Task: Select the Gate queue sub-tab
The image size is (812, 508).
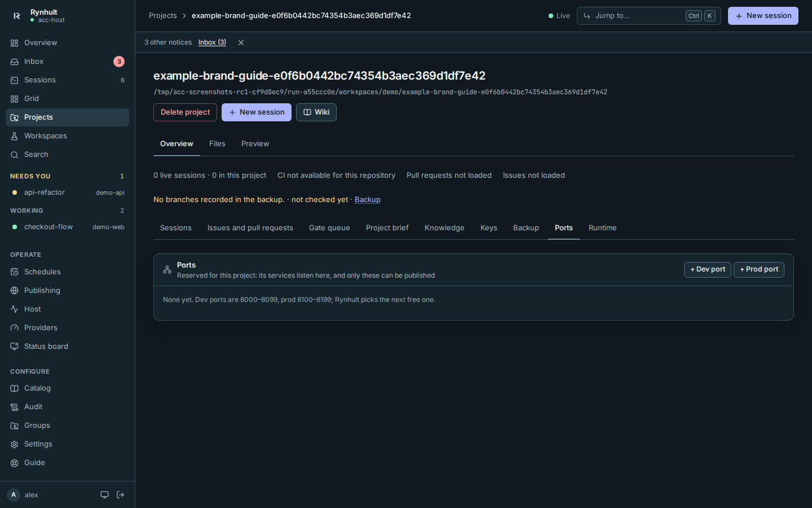Action: point(329,228)
